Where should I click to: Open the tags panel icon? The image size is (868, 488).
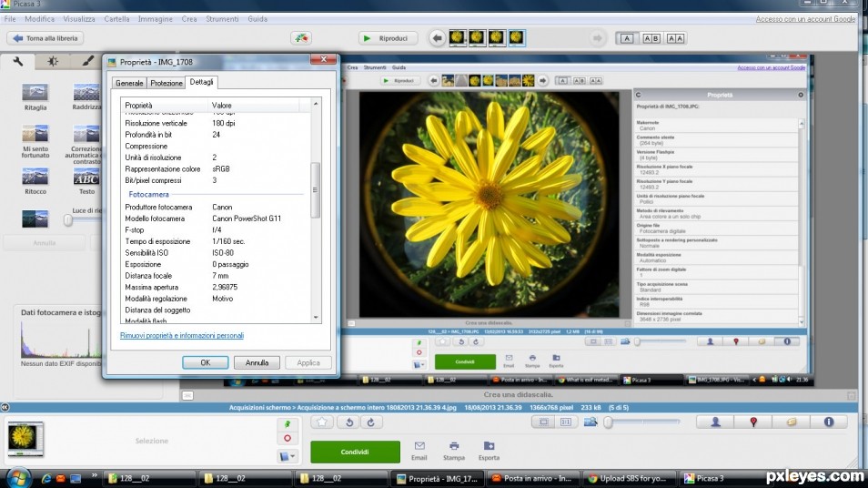click(791, 422)
